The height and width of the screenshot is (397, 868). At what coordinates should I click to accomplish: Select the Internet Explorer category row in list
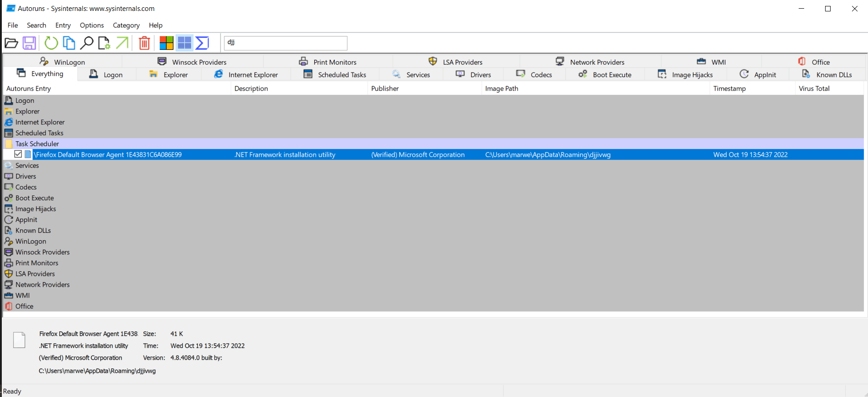point(434,122)
